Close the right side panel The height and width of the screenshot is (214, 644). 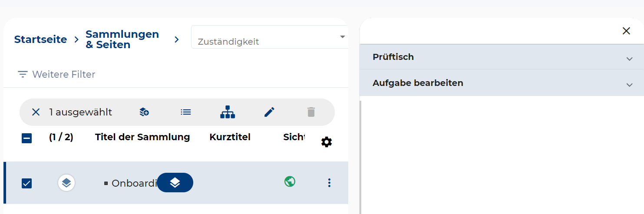[626, 31]
